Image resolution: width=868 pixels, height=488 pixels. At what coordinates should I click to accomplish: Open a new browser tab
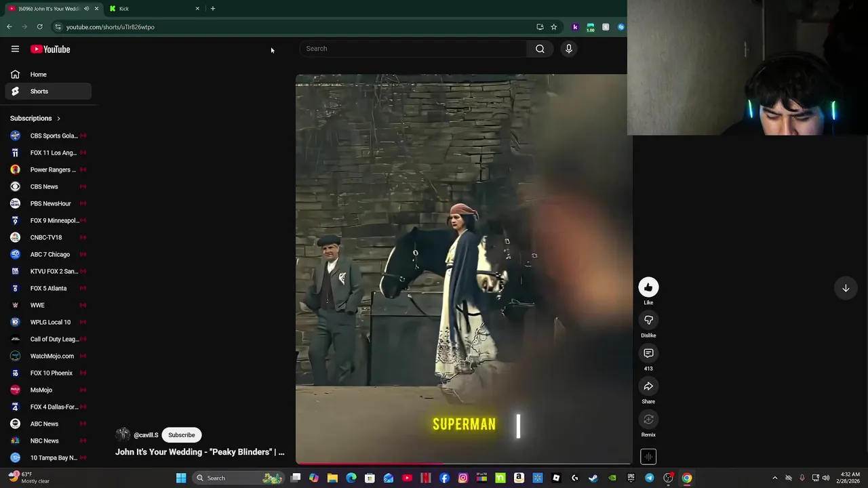(213, 9)
